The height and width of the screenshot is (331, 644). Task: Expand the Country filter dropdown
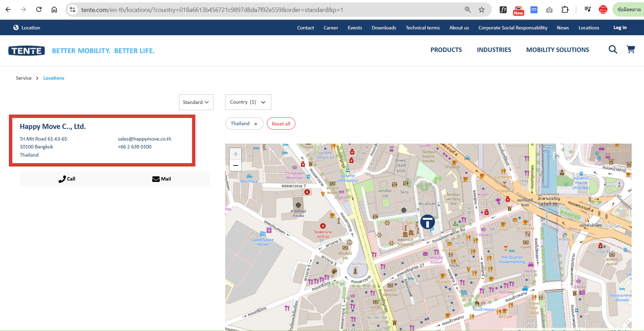click(x=248, y=102)
